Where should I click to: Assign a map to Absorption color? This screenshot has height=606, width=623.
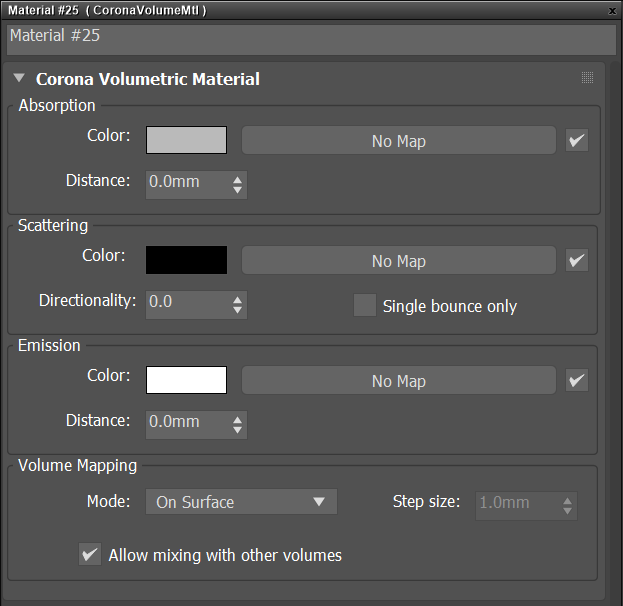point(399,140)
